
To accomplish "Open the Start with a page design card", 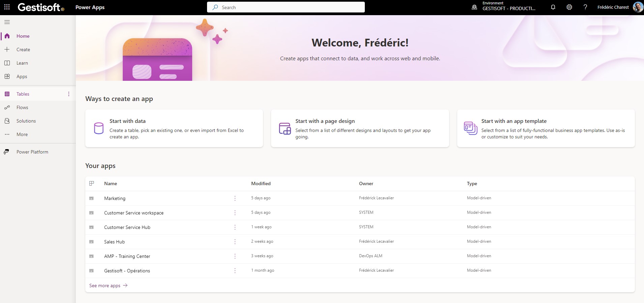I will [x=360, y=128].
